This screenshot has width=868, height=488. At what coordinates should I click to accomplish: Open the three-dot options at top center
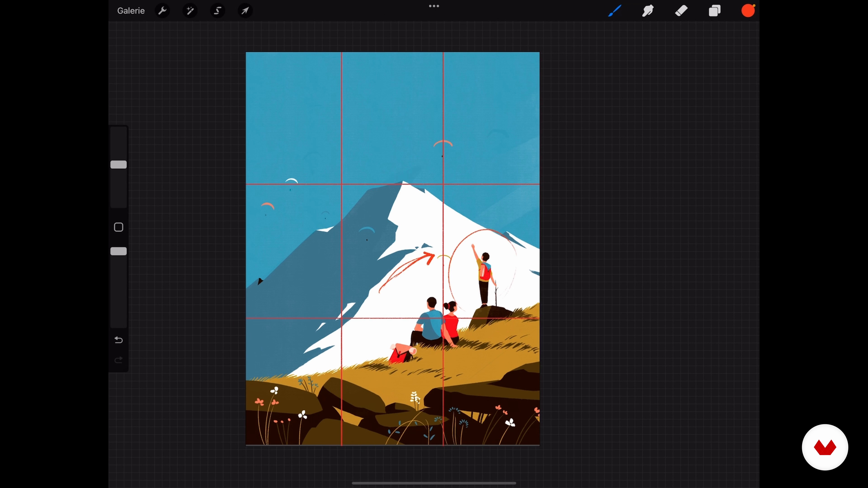(434, 6)
